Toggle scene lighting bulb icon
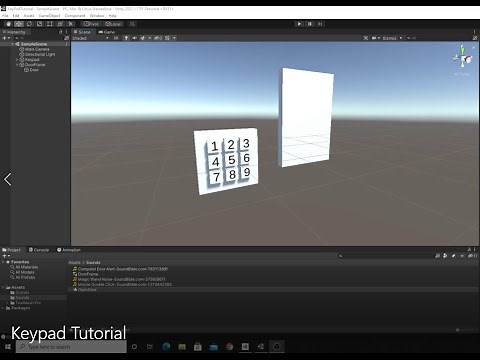This screenshot has width=480, height=360. pyautogui.click(x=126, y=38)
